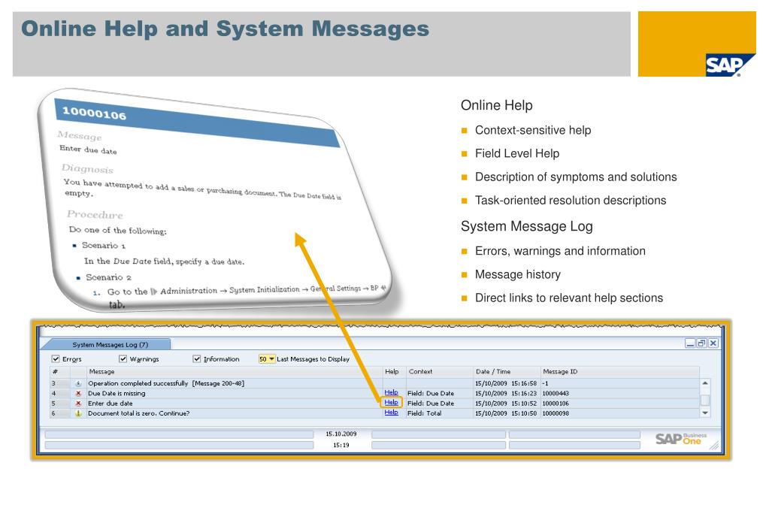Click the Date / Time cell 15/10/2009 15:10:50
This screenshot has width=769, height=532.
pyautogui.click(x=506, y=413)
